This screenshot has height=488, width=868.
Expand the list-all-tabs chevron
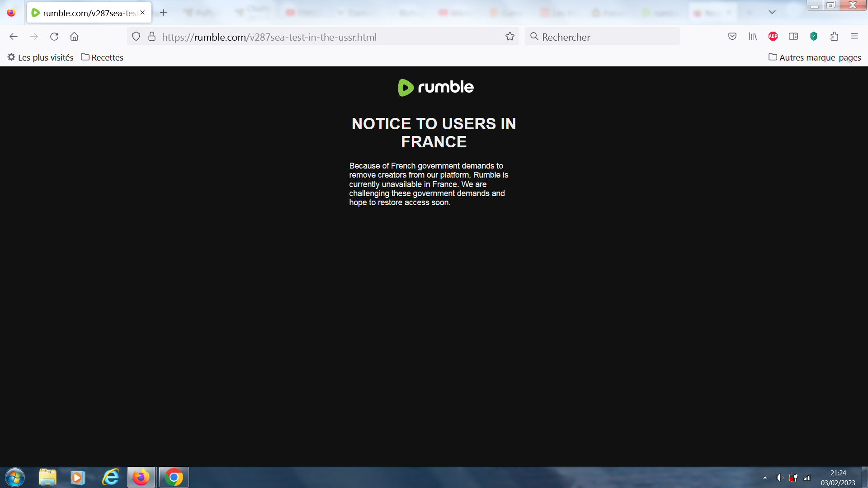click(x=772, y=12)
